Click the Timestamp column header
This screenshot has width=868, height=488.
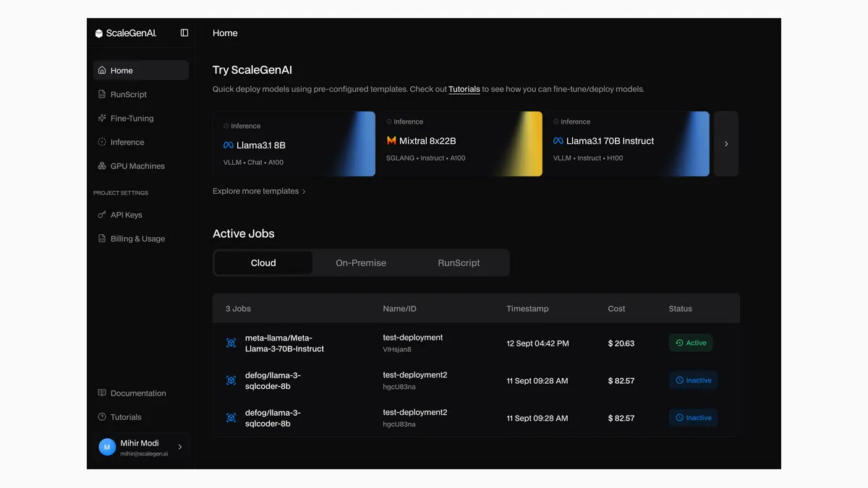tap(527, 309)
